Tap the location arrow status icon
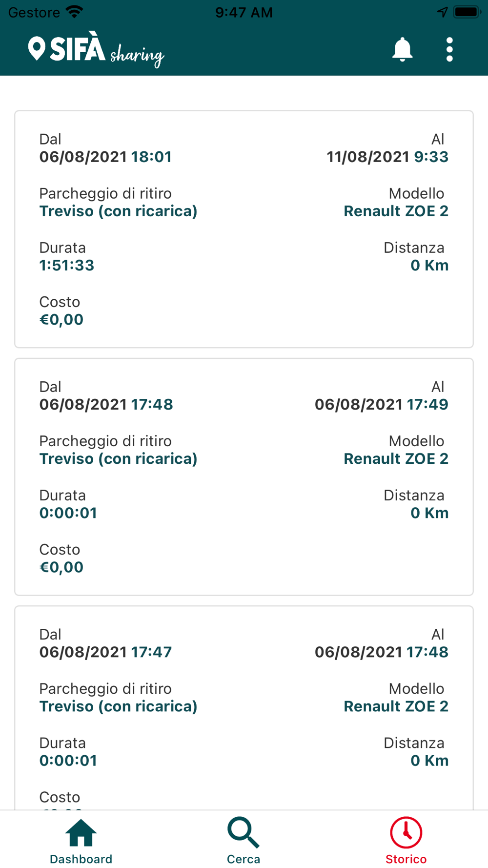Screen dimensions: 488x868 tap(442, 12)
